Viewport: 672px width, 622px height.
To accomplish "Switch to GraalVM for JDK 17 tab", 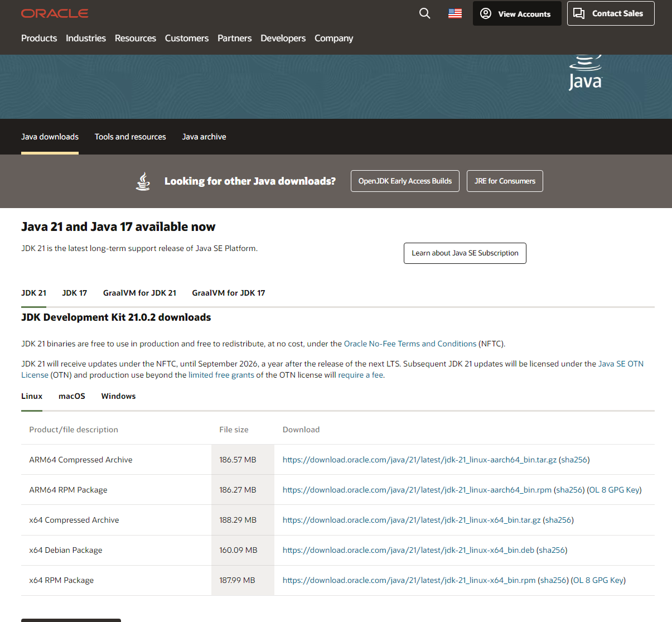I will coord(229,293).
